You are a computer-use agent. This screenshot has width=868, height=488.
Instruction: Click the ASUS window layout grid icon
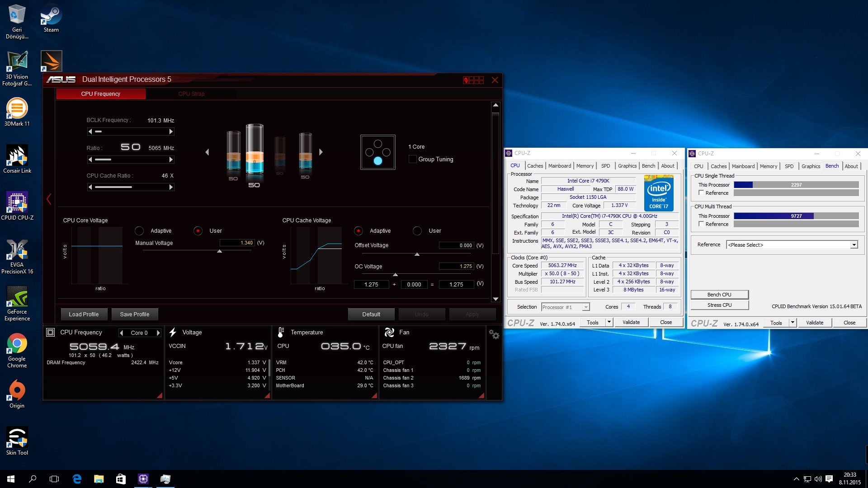pyautogui.click(x=473, y=80)
